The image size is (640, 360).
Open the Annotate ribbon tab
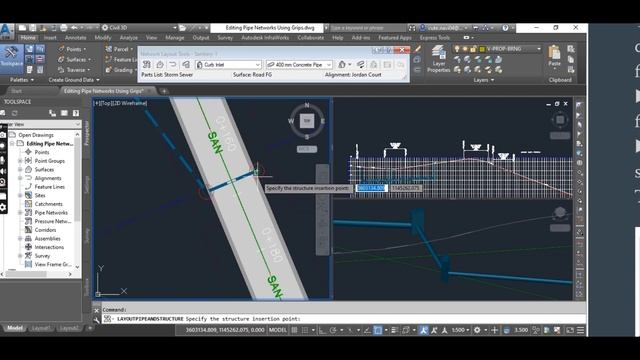point(76,38)
